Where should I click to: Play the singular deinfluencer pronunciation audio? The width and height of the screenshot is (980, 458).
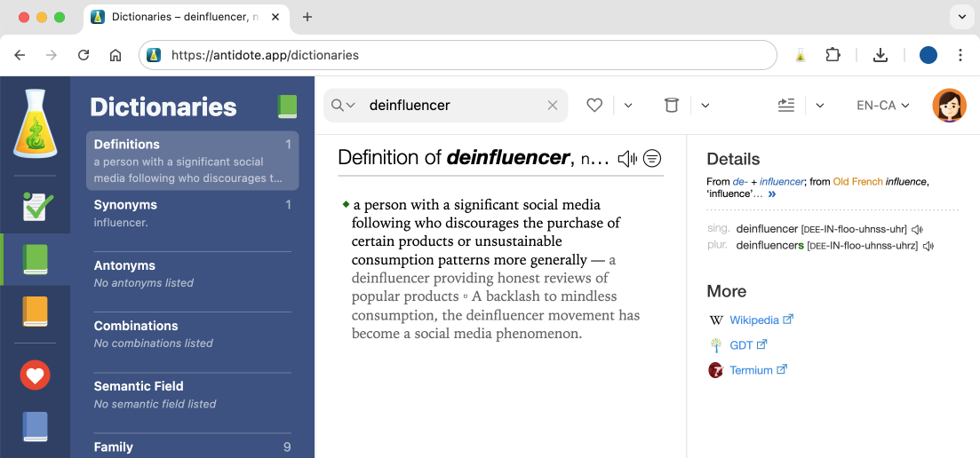click(x=917, y=230)
